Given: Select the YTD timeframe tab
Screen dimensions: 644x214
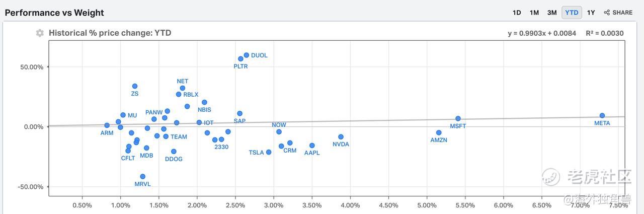Looking at the screenshot, I should (572, 13).
